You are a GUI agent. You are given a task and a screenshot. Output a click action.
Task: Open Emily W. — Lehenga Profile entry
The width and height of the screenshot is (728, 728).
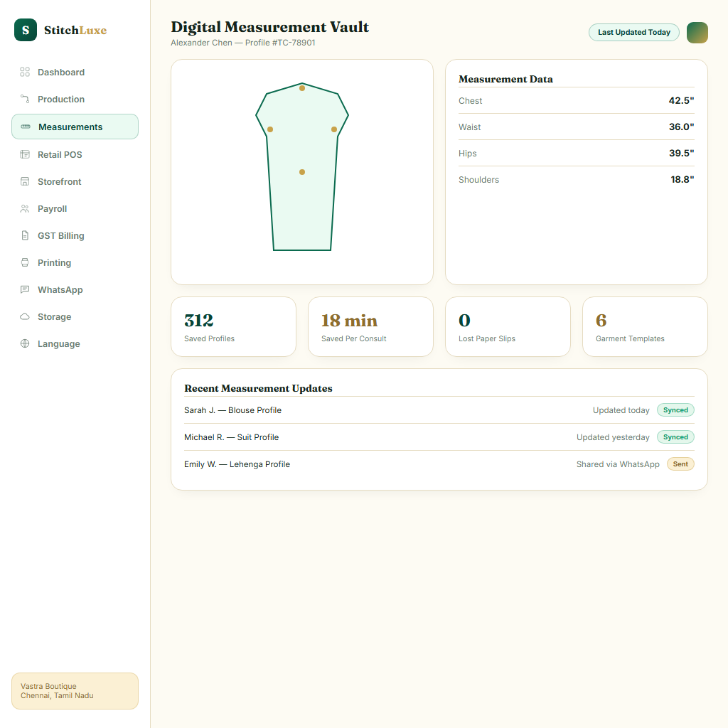point(439,464)
